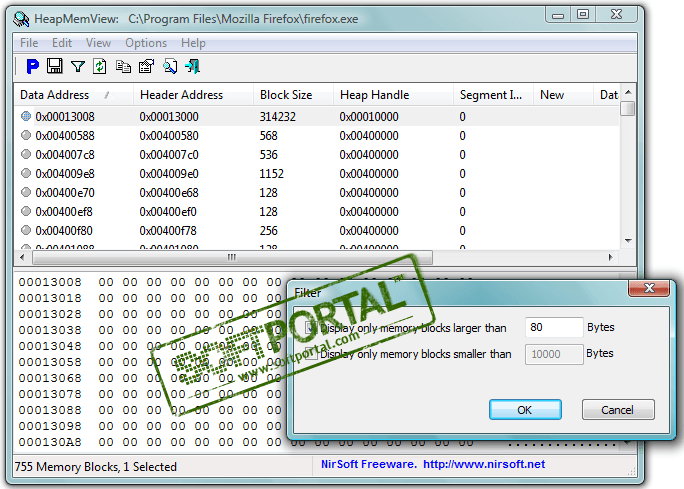Click the copy selected items icon
Viewport: 684px width, 489px height.
pos(123,66)
